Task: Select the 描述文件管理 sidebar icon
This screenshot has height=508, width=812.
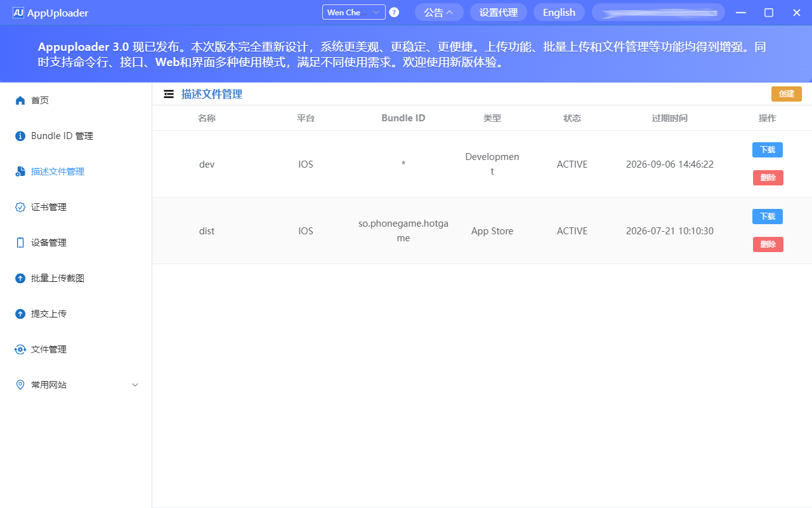Action: (x=20, y=171)
